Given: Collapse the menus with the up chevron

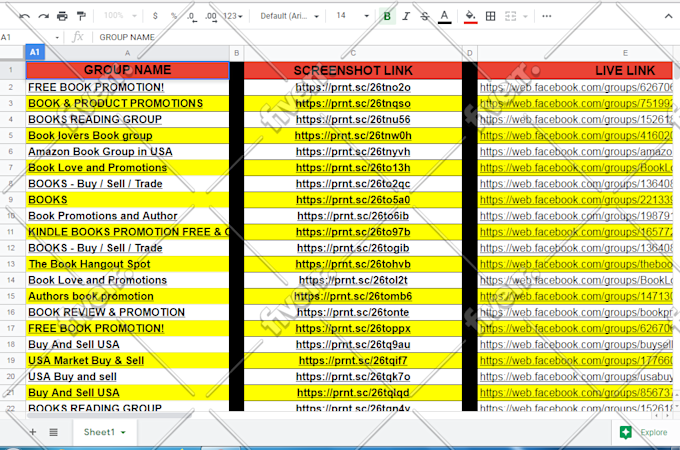Looking at the screenshot, I should tap(668, 16).
